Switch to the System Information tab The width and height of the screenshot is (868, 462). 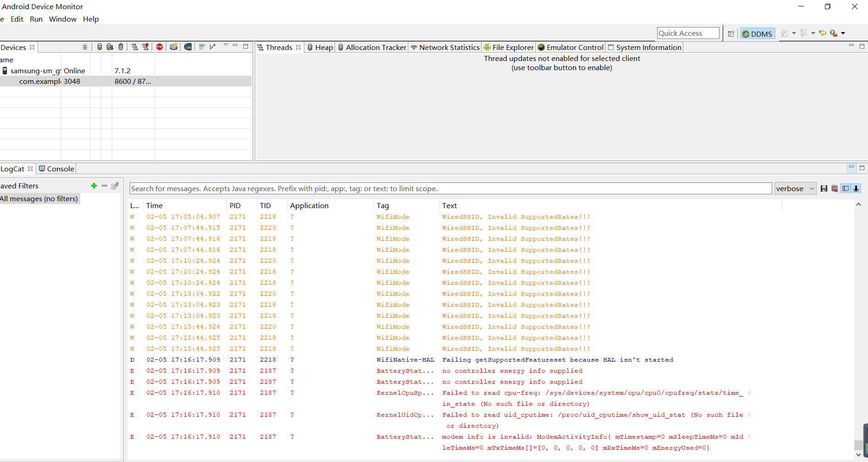click(644, 47)
